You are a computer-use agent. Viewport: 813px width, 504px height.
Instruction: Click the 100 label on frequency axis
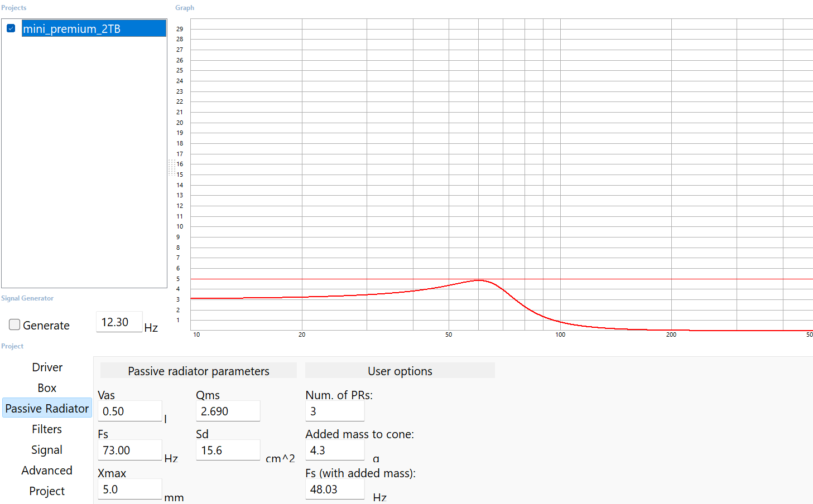pyautogui.click(x=560, y=335)
